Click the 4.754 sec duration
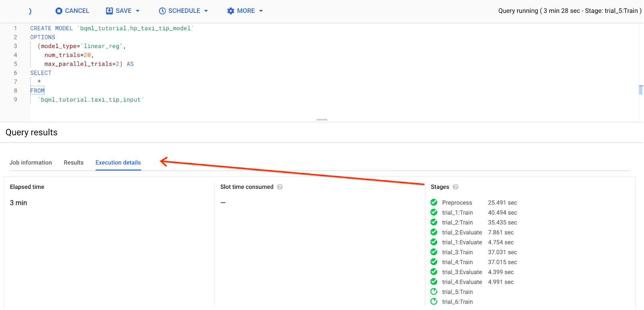The width and height of the screenshot is (644, 310). coord(501,242)
